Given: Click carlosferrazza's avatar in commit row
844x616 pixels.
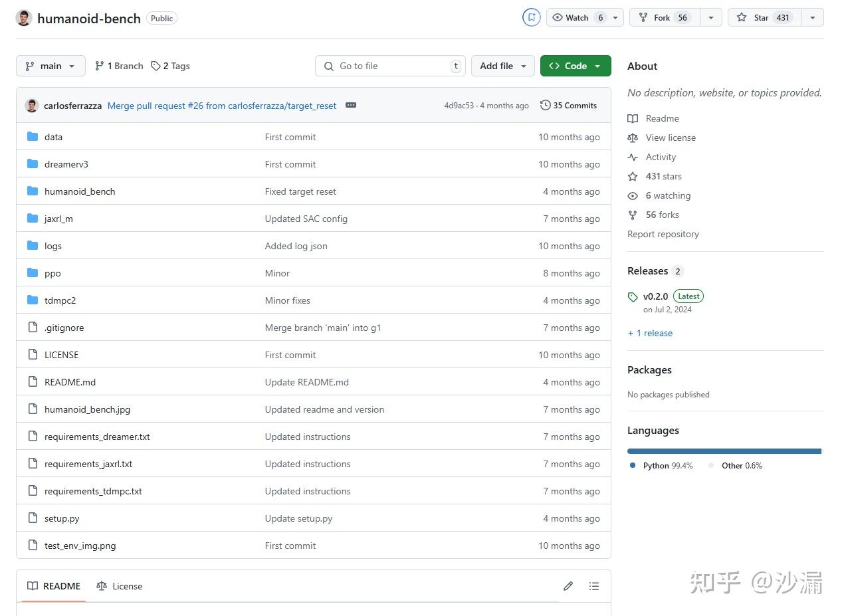Looking at the screenshot, I should click(x=32, y=105).
